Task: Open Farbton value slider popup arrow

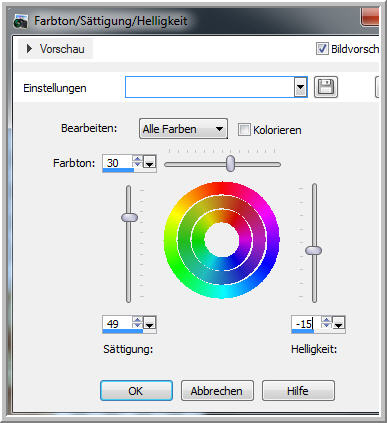Action: (x=150, y=162)
